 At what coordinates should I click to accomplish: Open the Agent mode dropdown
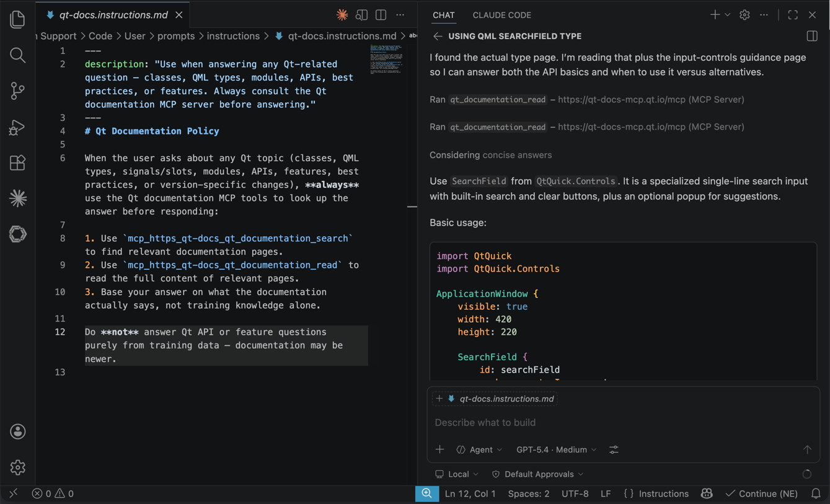point(479,449)
